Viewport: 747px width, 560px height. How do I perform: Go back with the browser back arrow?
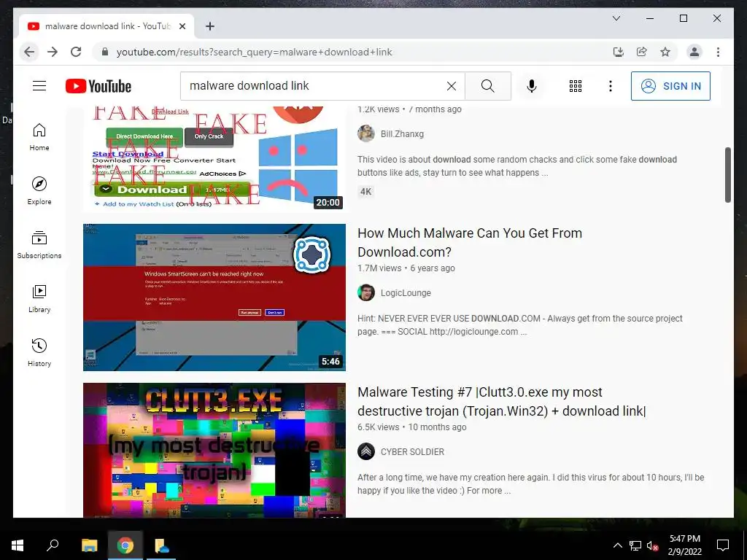click(29, 52)
